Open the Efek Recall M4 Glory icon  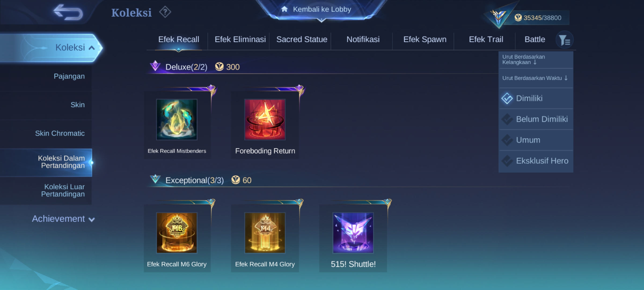(265, 233)
